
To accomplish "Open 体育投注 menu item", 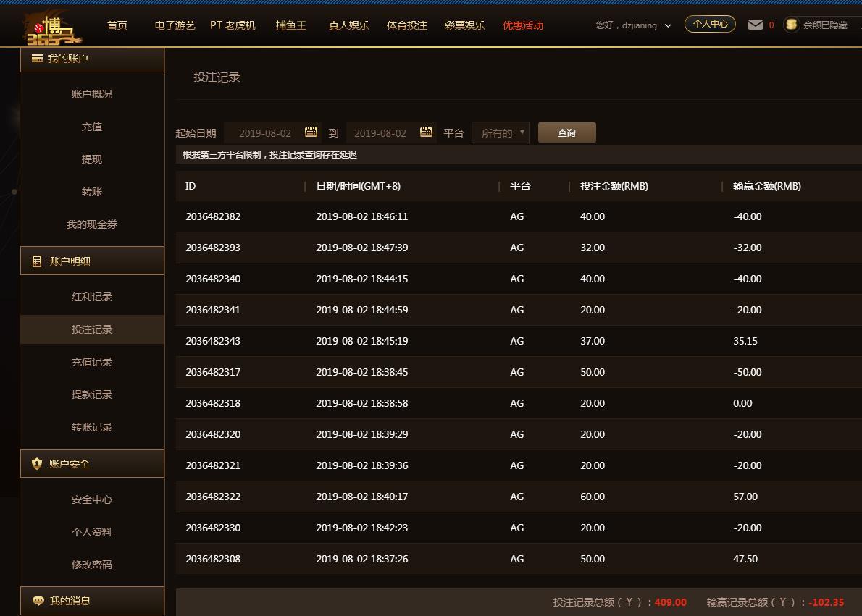I will click(x=407, y=25).
